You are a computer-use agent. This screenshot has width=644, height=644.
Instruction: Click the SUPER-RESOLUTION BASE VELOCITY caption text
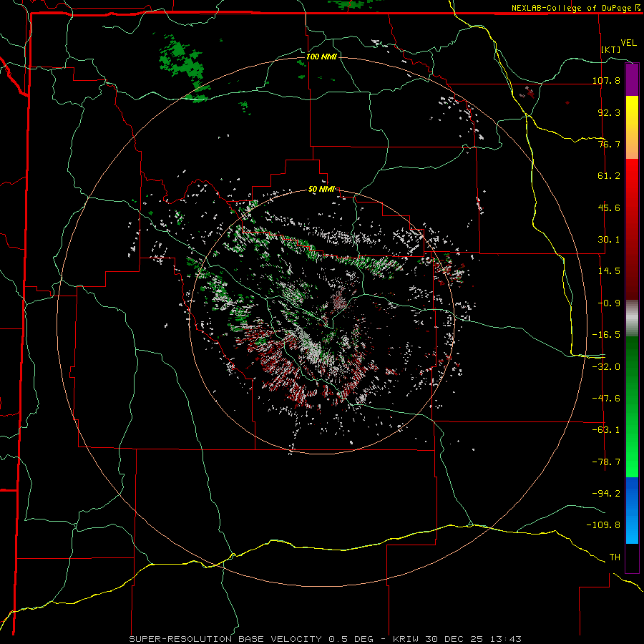coord(225,639)
